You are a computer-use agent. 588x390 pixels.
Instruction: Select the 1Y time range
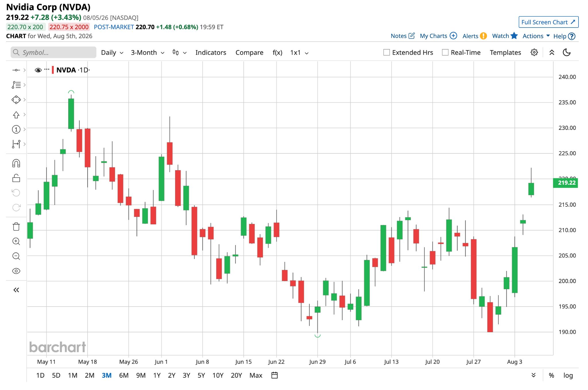157,375
